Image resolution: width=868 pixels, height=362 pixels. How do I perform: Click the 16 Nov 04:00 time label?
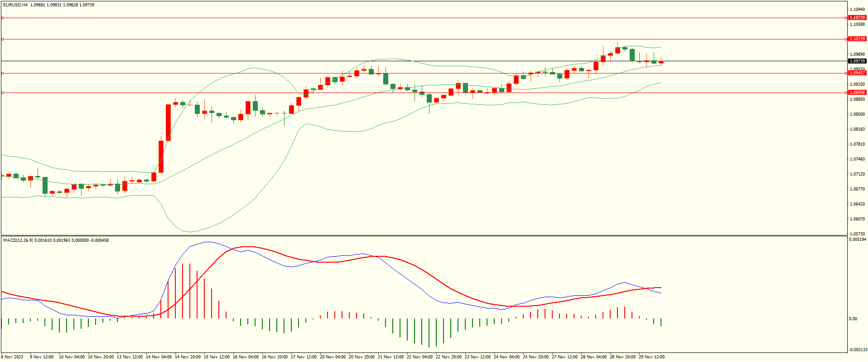point(246,357)
